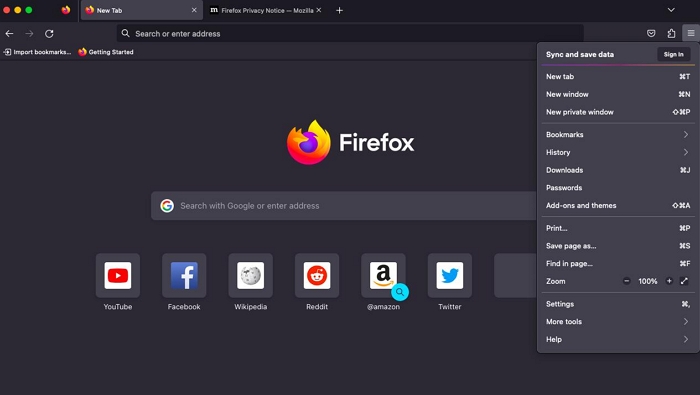Open Import bookmarks toolbar item

38,52
